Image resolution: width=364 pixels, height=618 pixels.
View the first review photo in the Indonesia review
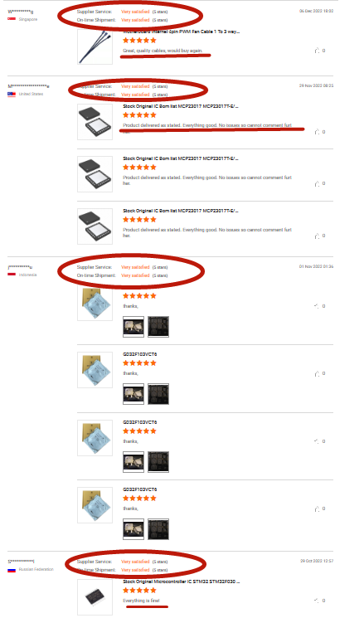[x=133, y=326]
